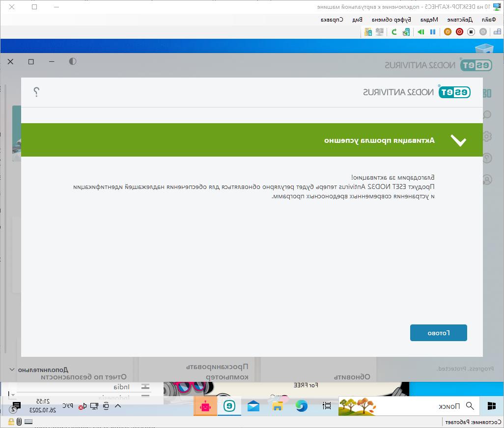Open the ESET sidebar scan magnifier icon
This screenshot has height=428, width=504.
[x=487, y=115]
